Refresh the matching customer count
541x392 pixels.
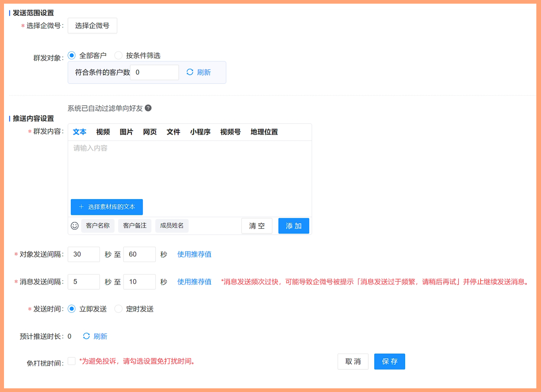199,72
